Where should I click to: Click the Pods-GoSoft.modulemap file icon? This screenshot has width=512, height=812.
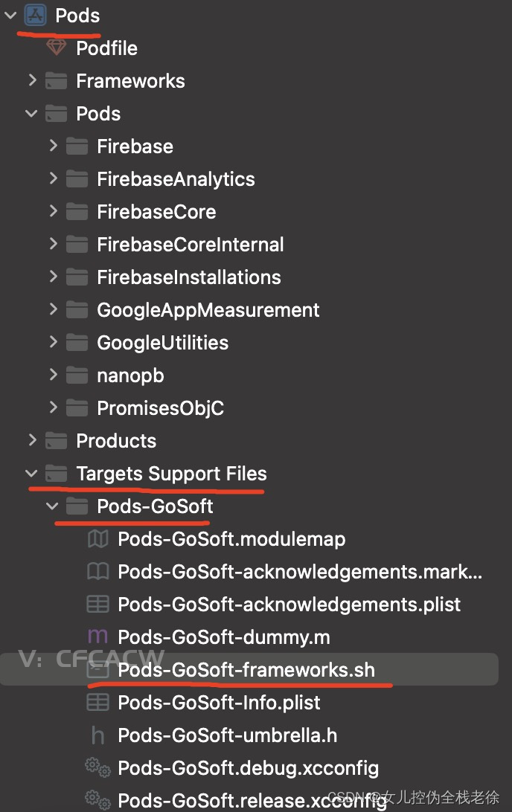click(x=97, y=539)
